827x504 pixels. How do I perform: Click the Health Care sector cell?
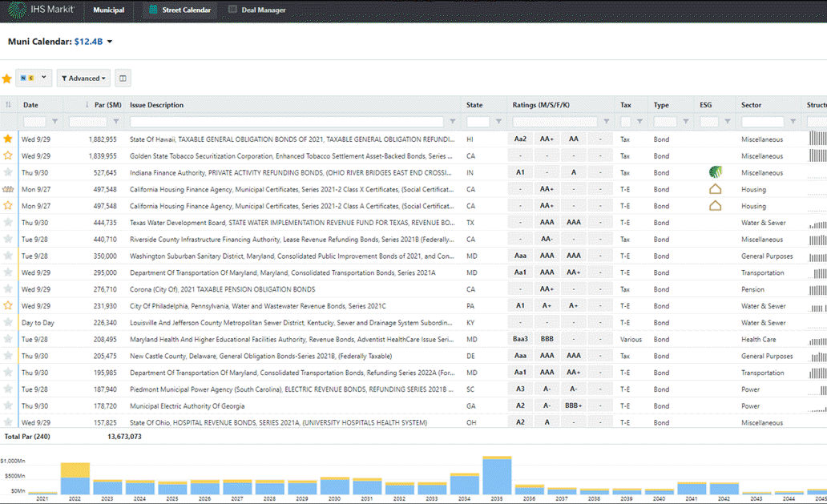[x=758, y=340]
